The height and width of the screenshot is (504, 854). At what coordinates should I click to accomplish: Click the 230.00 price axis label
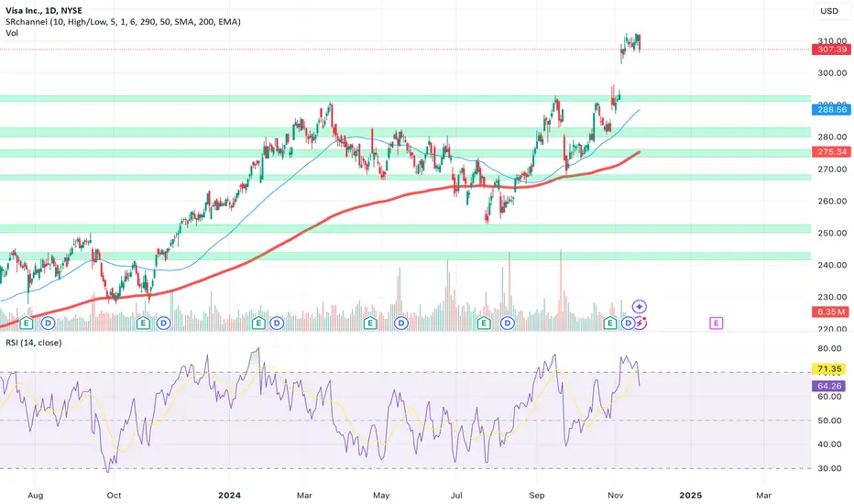(832, 298)
